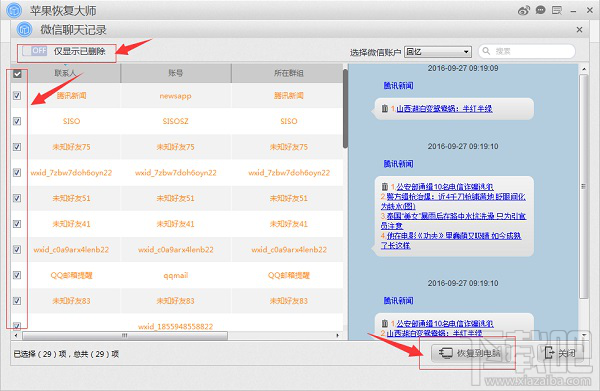The image size is (600, 391).
Task: Click the right arrow of horizontal scrollbar
Action: point(338,336)
